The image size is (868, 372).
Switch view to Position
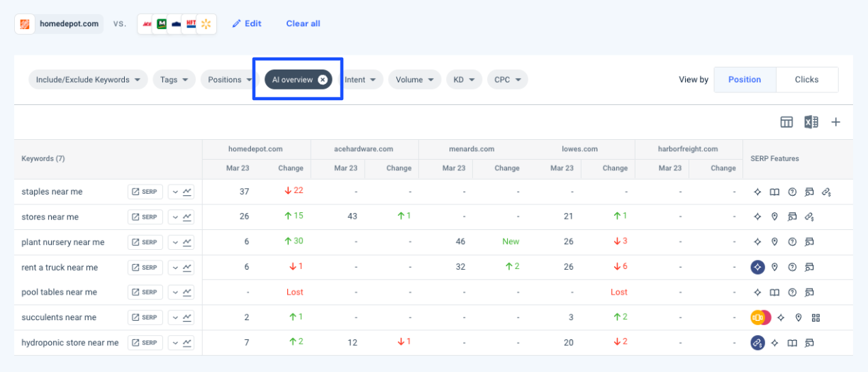coord(745,80)
